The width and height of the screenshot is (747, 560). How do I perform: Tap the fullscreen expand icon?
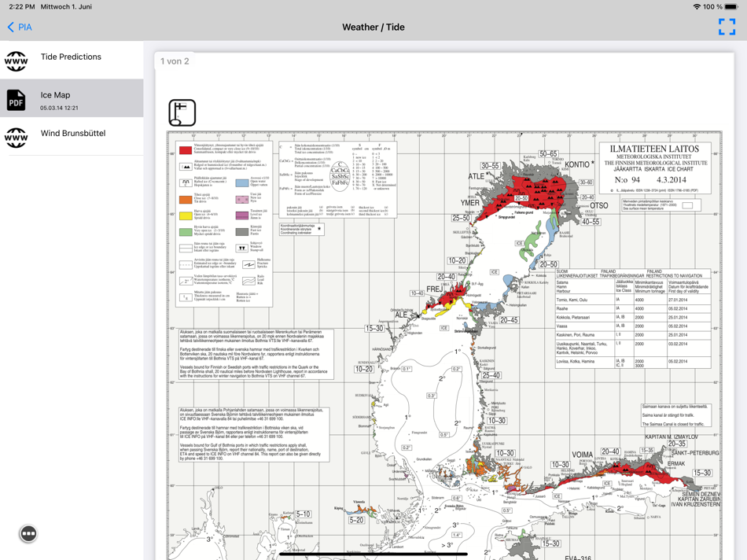pos(727,27)
